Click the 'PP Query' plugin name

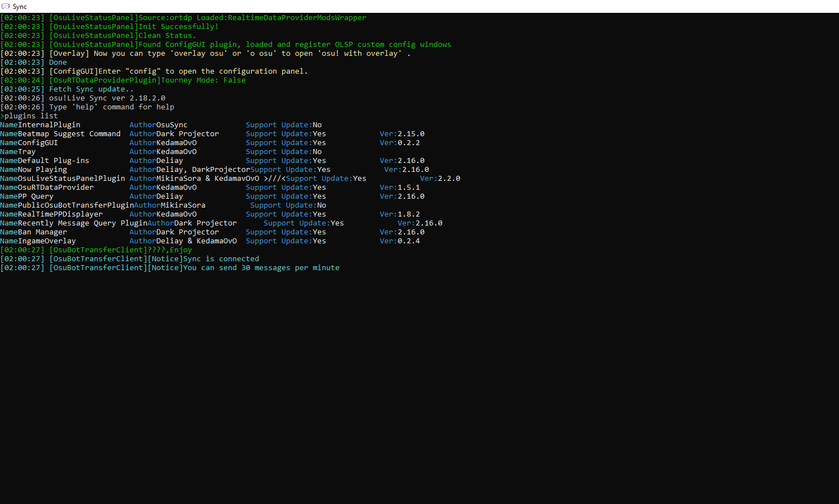[36, 196]
